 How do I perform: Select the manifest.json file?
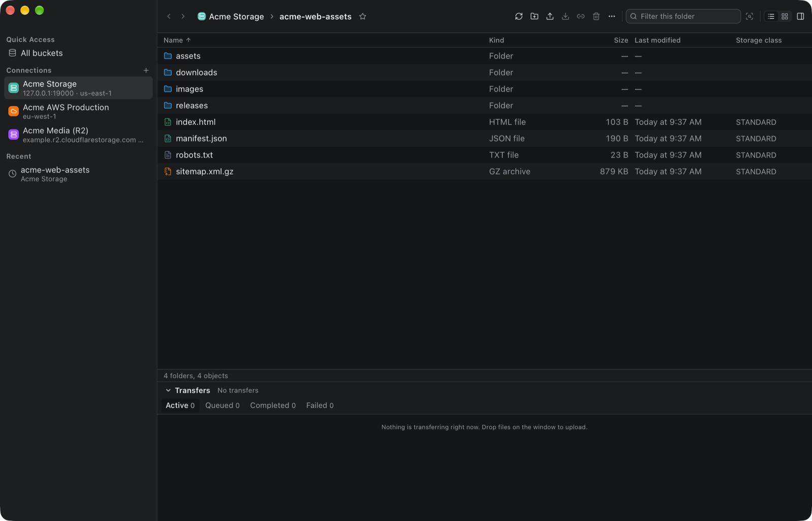pyautogui.click(x=484, y=139)
